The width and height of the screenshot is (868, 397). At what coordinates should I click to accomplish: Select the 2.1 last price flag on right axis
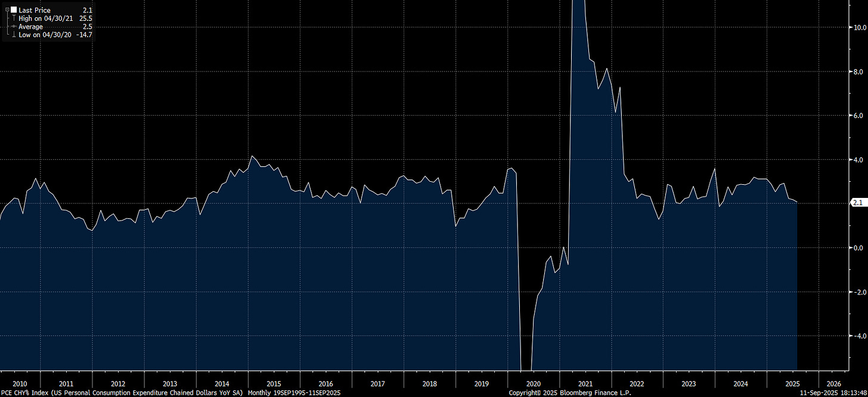pos(858,203)
